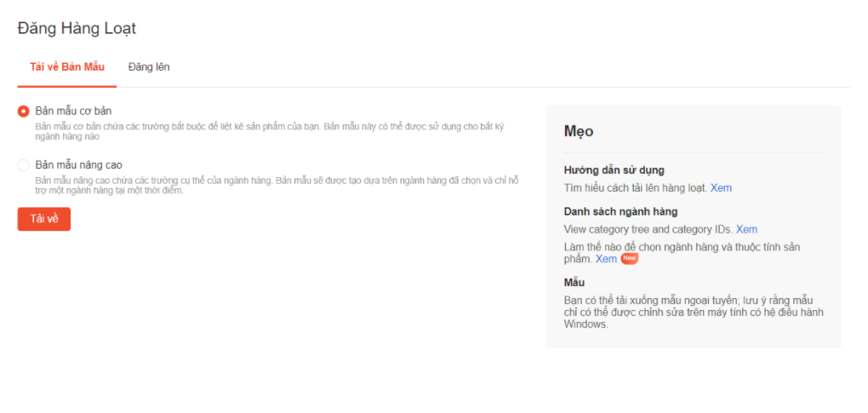Choose the Bản mẫu nâng cao radio button
The width and height of the screenshot is (868, 413).
tap(24, 165)
